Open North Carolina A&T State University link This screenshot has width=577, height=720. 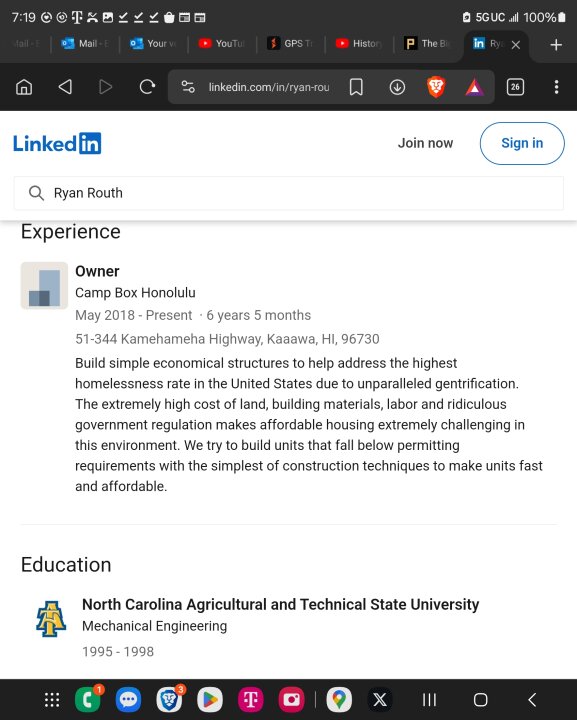point(280,604)
